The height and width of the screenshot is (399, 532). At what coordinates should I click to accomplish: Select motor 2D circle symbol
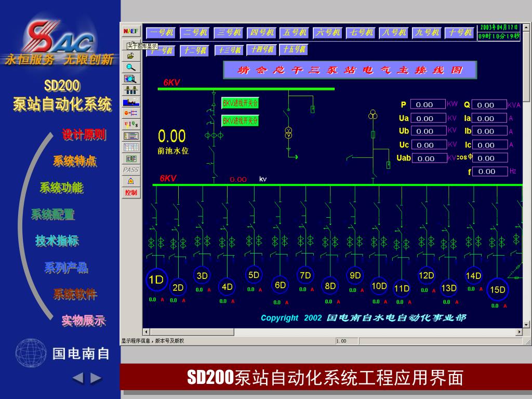178,288
